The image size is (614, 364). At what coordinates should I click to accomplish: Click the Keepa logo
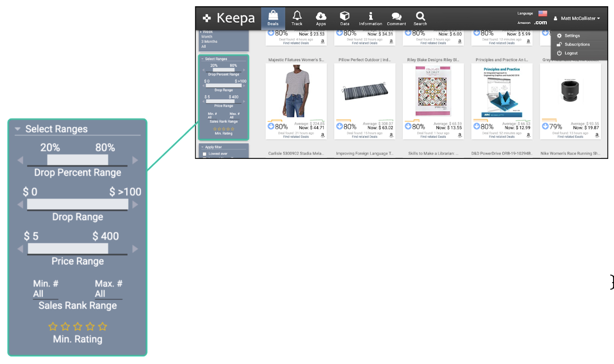(x=229, y=18)
